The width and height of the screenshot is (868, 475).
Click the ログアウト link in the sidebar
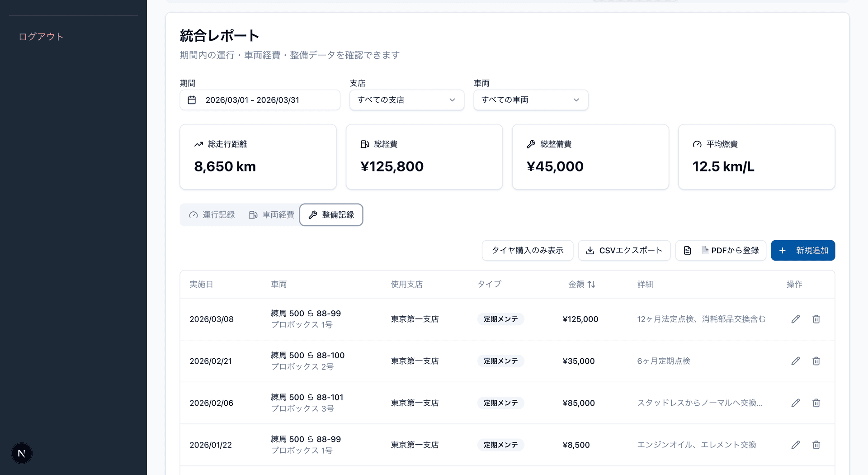pyautogui.click(x=40, y=37)
